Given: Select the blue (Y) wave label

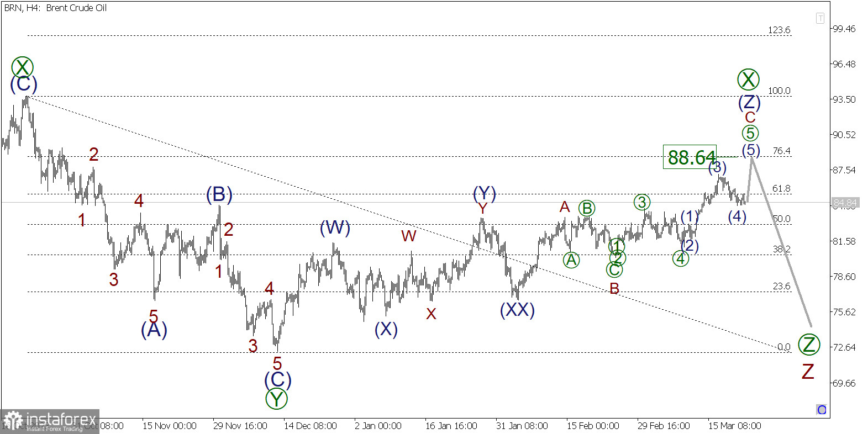Looking at the screenshot, I should (x=485, y=193).
